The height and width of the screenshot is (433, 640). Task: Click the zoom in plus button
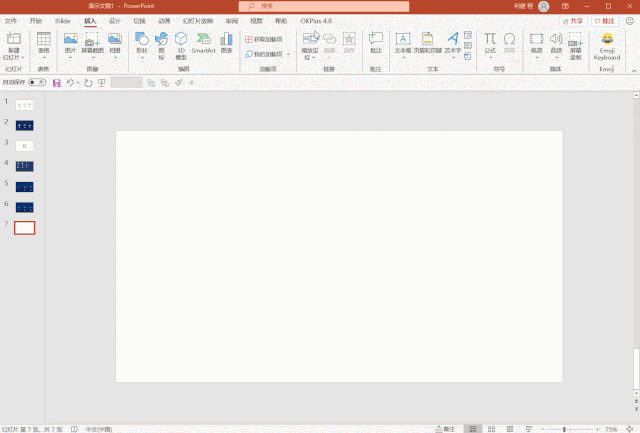597,429
